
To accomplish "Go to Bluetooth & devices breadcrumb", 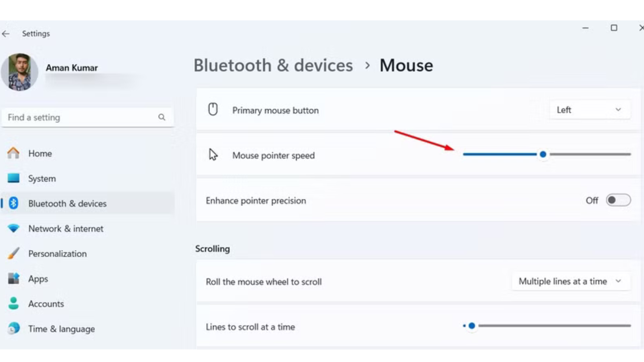I will tap(273, 65).
